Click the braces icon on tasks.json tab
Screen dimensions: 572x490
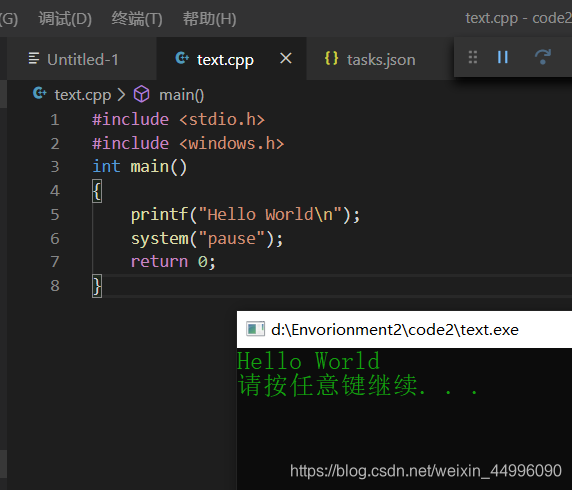coord(331,58)
